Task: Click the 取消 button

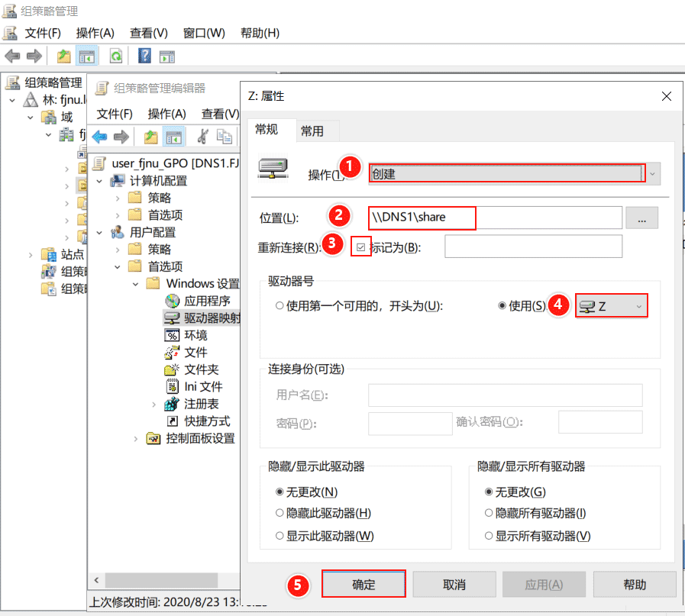Action: 454,584
